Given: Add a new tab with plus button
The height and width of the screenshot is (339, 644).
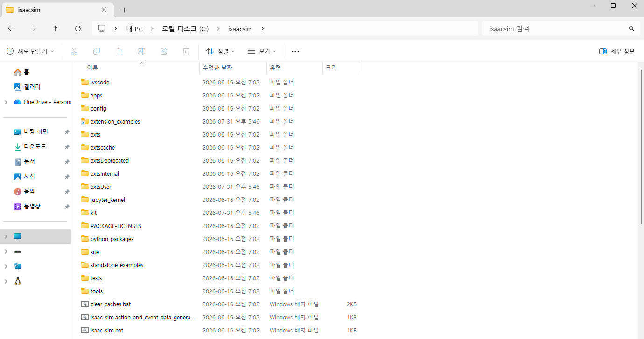Looking at the screenshot, I should pos(124,10).
